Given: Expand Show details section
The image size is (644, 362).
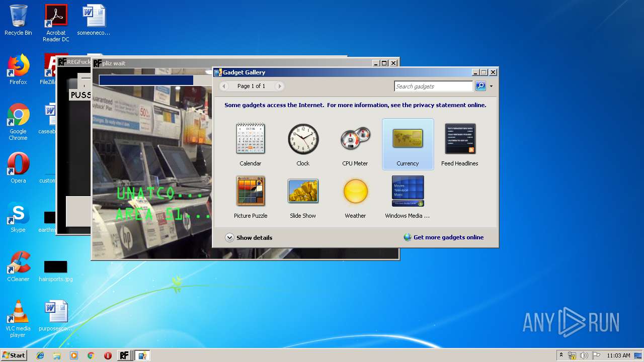Looking at the screenshot, I should (x=249, y=237).
